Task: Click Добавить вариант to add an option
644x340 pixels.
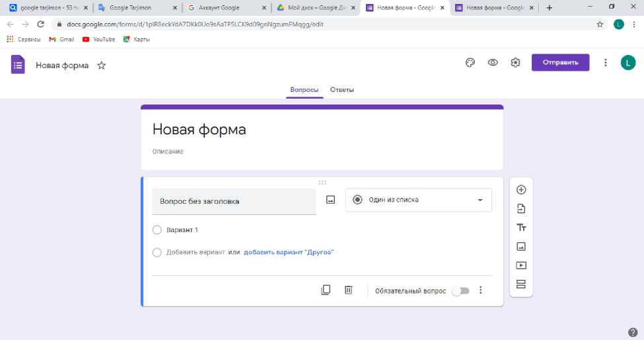Action: pos(196,252)
